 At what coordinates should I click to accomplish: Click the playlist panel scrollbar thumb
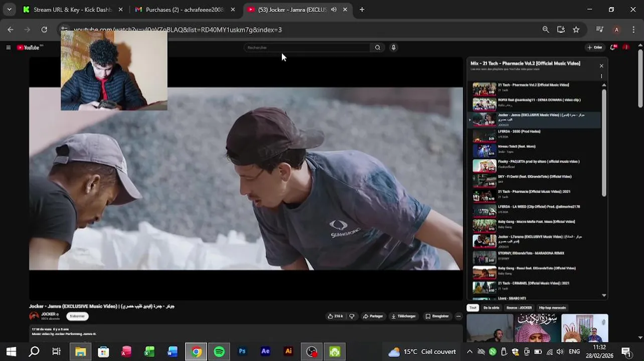604,143
